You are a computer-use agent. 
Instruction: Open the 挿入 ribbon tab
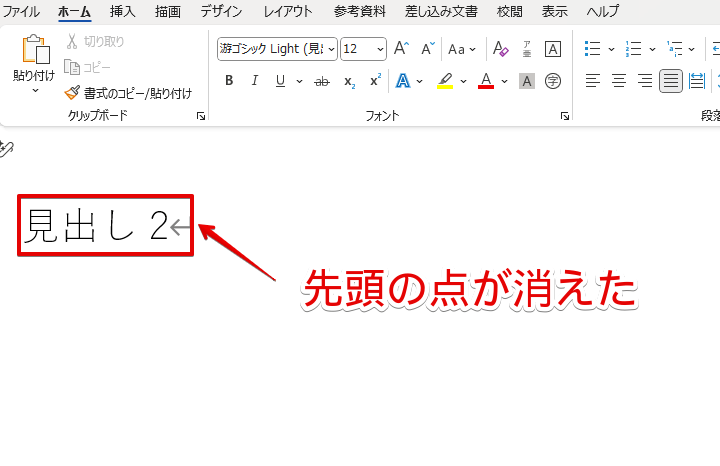[122, 12]
